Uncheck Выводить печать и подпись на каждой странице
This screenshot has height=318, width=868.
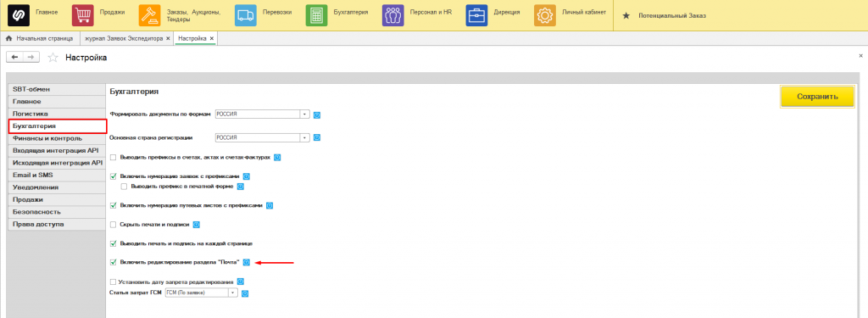pos(114,243)
